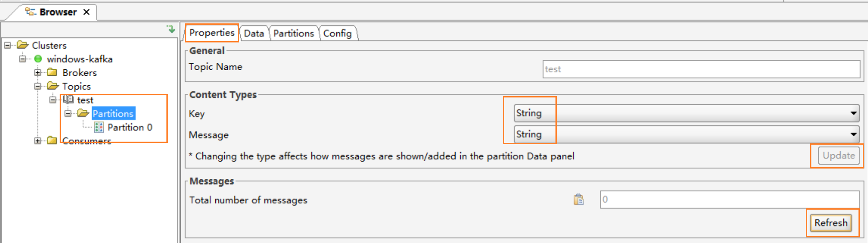Click the Partition 0 grid icon

pos(99,127)
